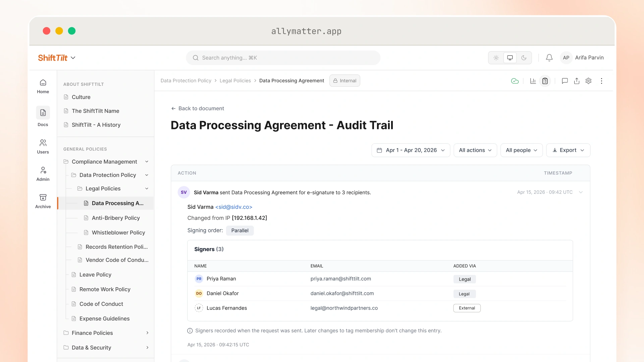Open the Admin section icon

(43, 170)
